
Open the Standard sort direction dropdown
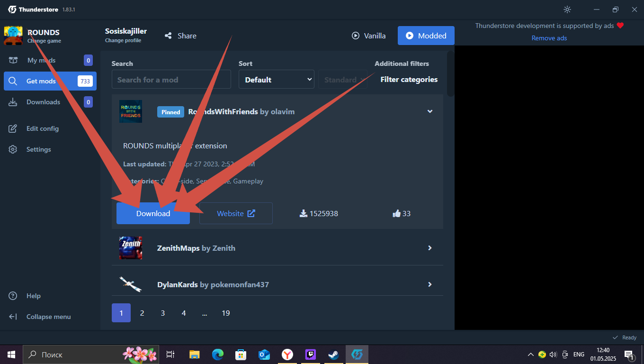coord(343,80)
